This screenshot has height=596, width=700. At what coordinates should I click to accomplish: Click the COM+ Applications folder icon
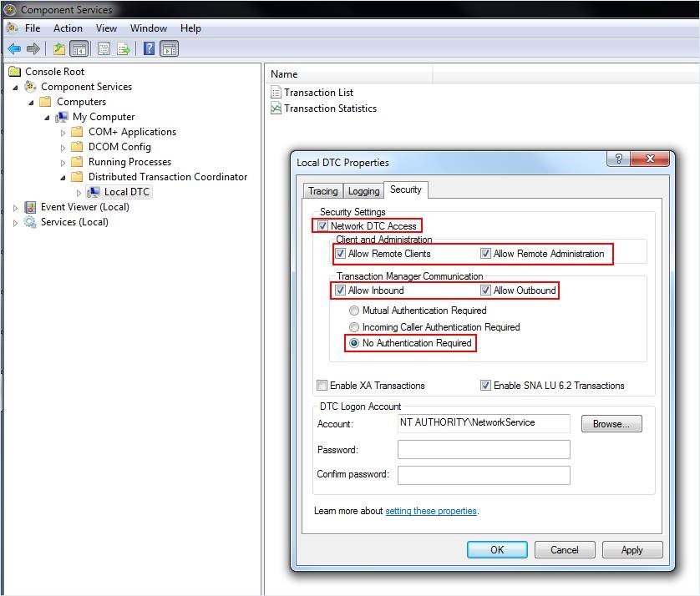[x=77, y=132]
